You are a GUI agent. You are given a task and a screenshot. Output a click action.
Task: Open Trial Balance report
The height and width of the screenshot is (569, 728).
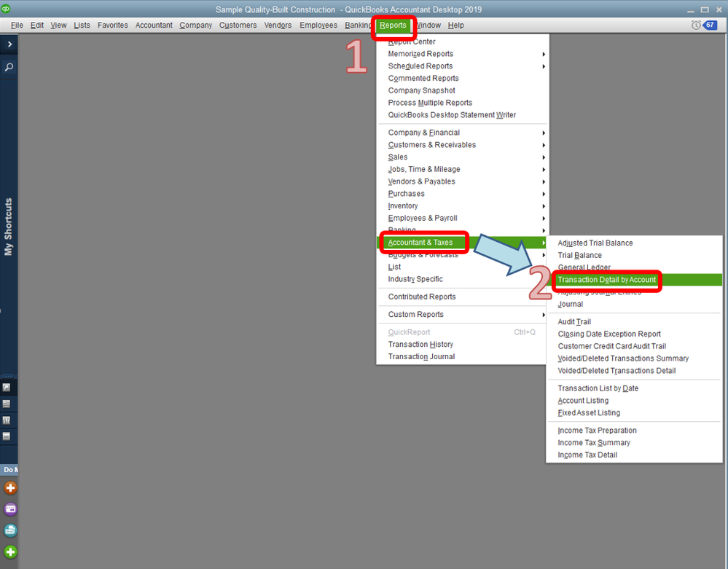(x=579, y=255)
